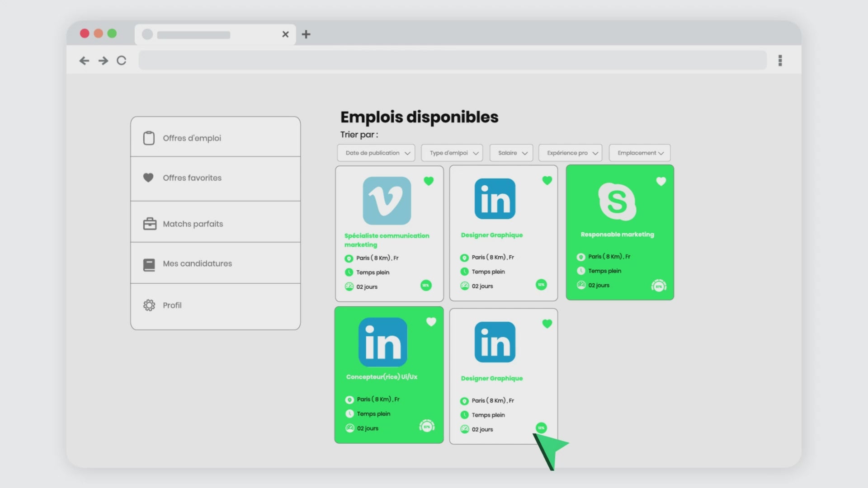Toggle favorite heart on Spécialiste communication marketing card
This screenshot has height=488, width=868.
tap(429, 181)
